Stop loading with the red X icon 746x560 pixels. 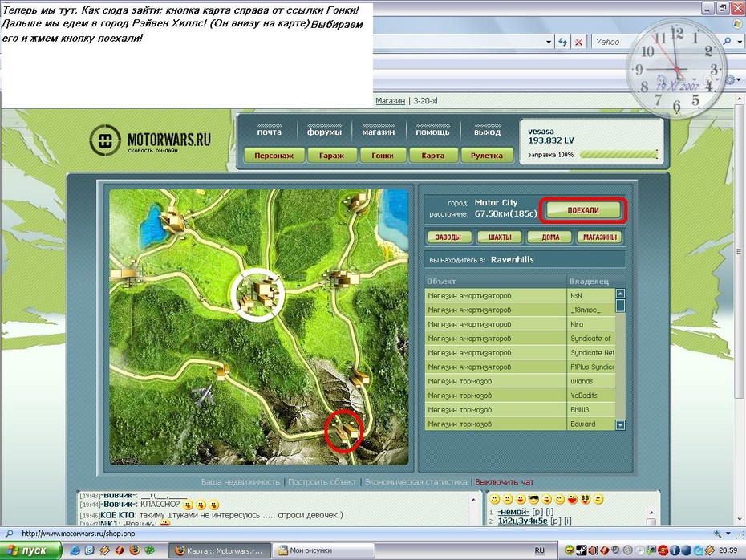[578, 42]
